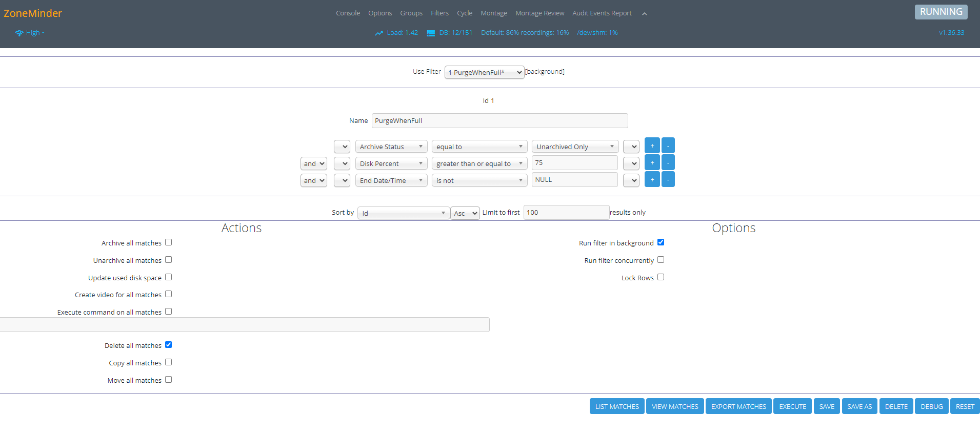Open the Asc sort order dropdown
Screen dimensions: 980x434
pyautogui.click(x=465, y=213)
